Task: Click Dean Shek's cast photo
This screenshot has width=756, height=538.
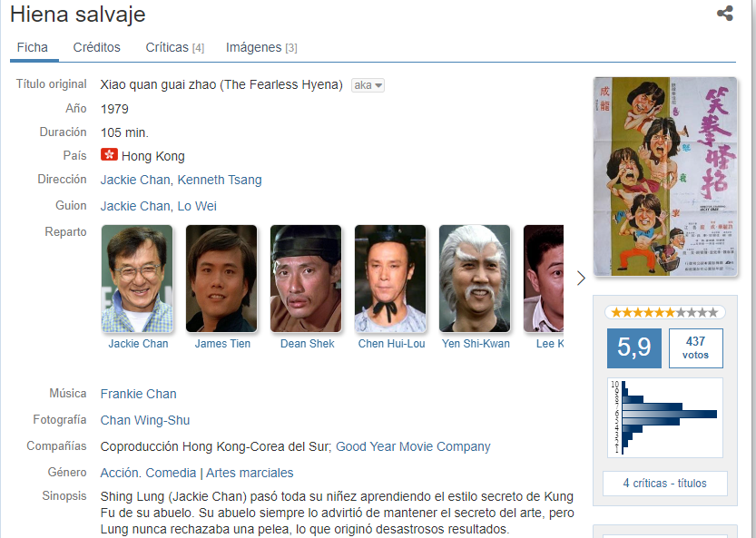Action: tap(306, 279)
